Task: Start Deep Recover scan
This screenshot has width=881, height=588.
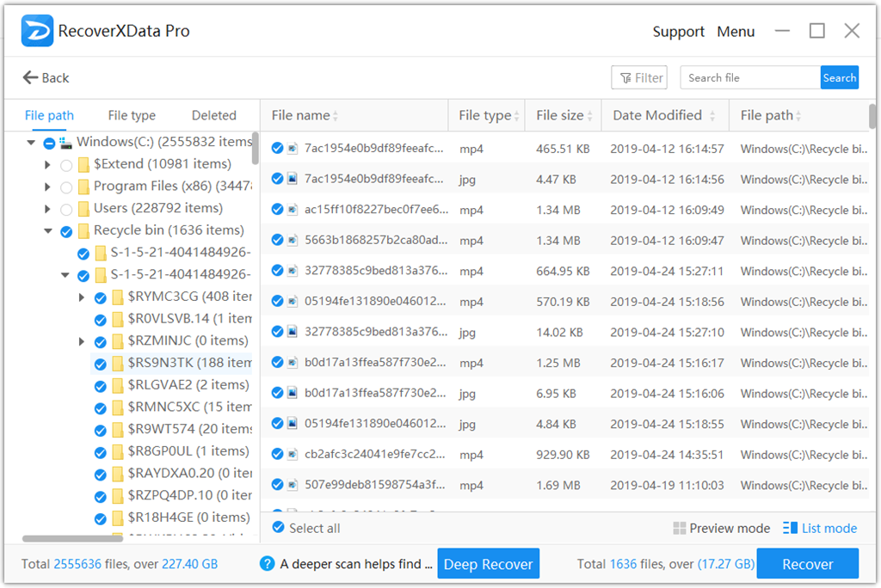Action: point(488,563)
